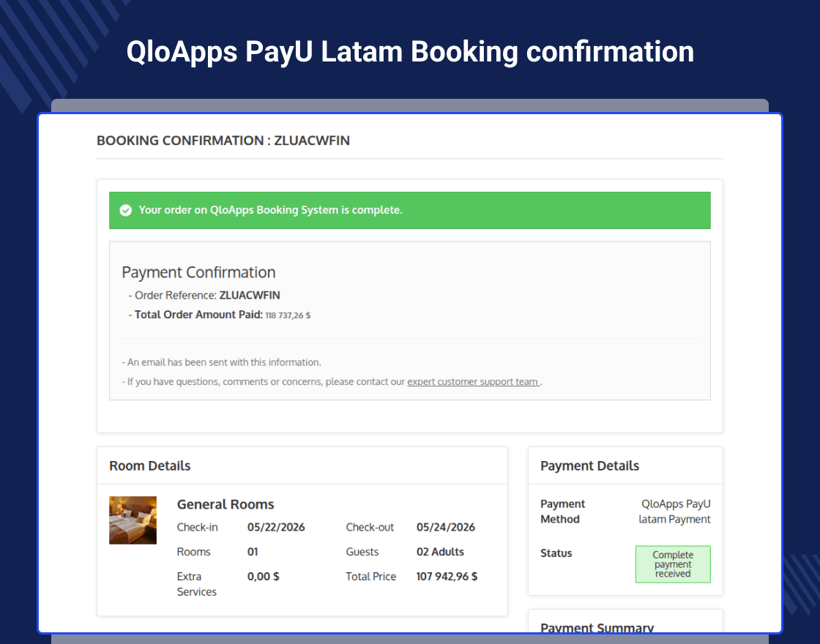Click check-out date 05/24/2026
820x644 pixels.
(446, 527)
